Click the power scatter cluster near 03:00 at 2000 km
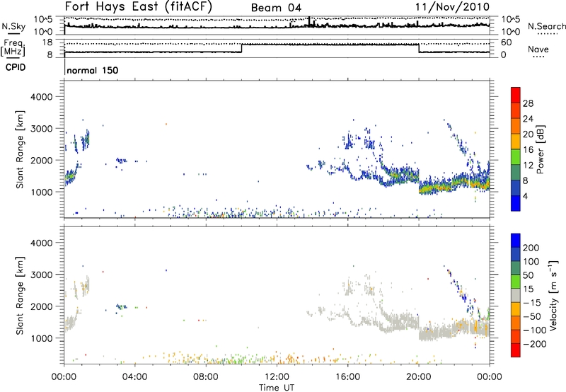 point(121,161)
